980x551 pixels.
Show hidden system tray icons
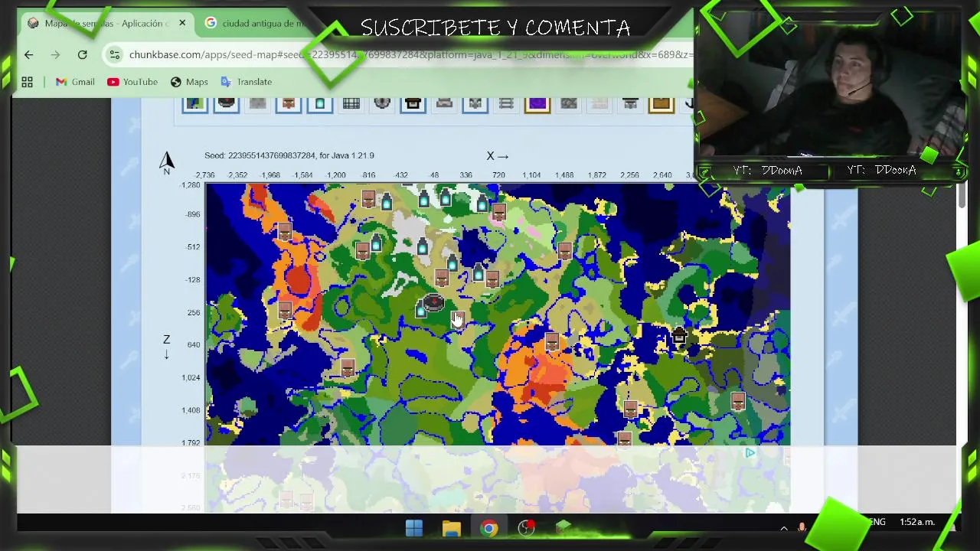coord(784,528)
